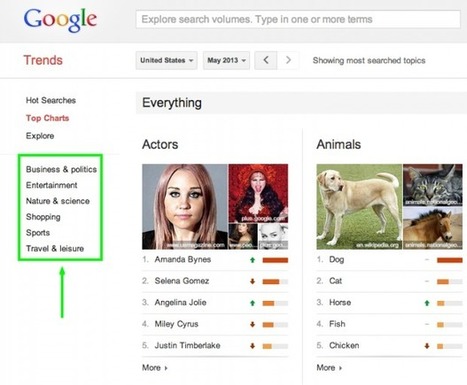Image resolution: width=467 pixels, height=385 pixels.
Task: Click Justin Timberlake in Actors list
Action: [187, 346]
